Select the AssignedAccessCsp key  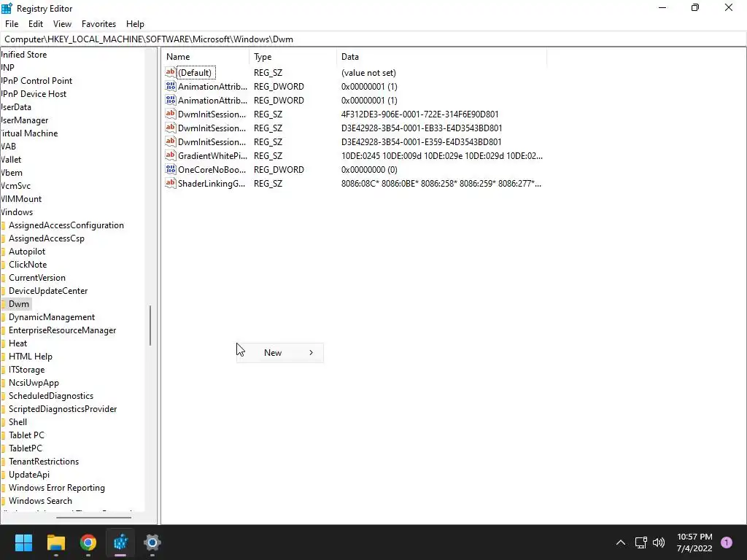tap(47, 238)
